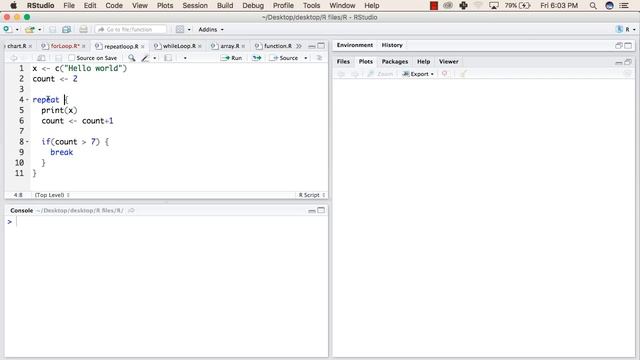Click the console working directory arrow icon
This screenshot has width=640, height=360.
click(131, 211)
